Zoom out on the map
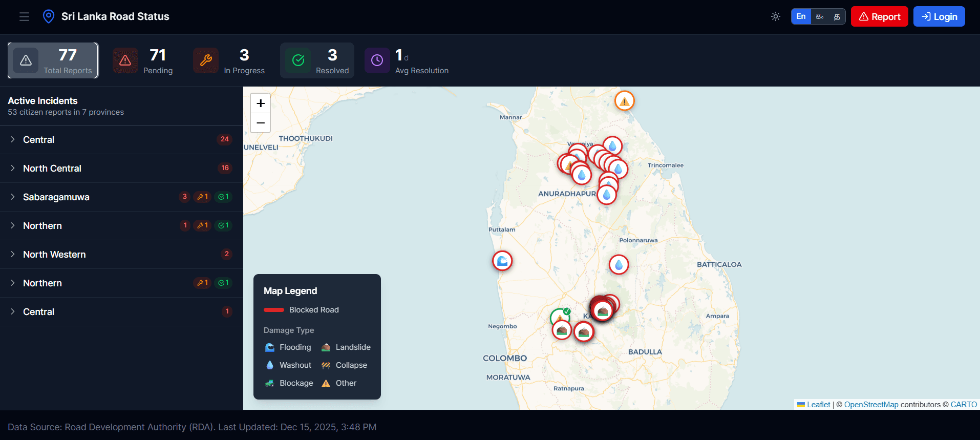Viewport: 980px width, 440px height. coord(261,123)
